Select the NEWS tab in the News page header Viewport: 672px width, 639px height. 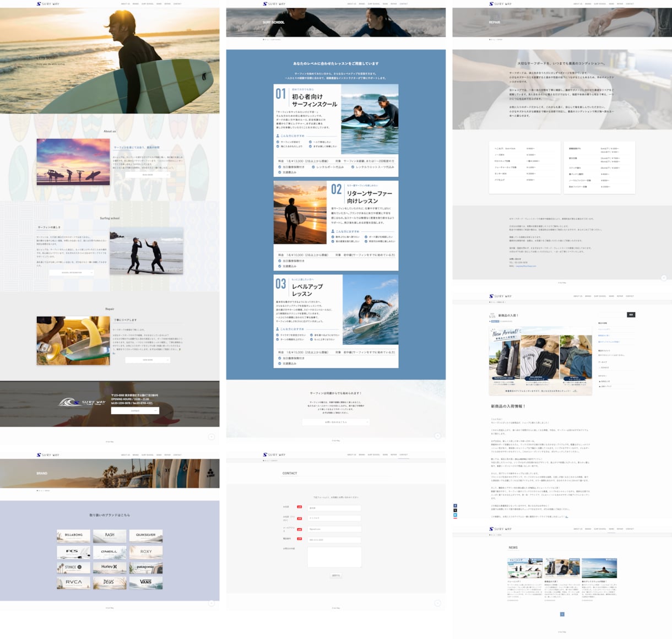coord(611,529)
